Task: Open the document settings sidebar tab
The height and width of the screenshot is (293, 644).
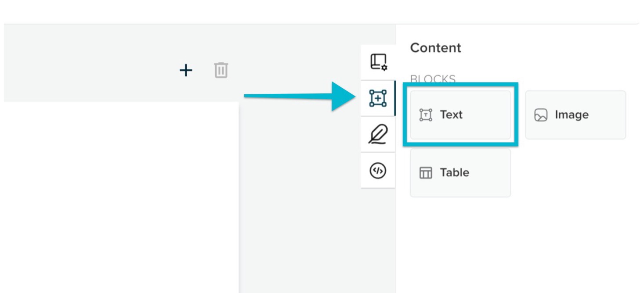Action: tap(378, 62)
